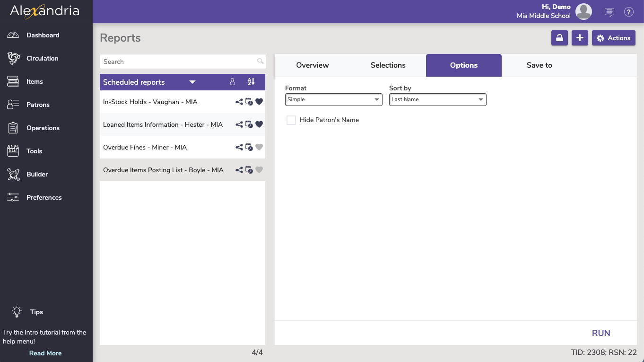This screenshot has width=644, height=362.
Task: Click the patron filter icon in list header
Action: 232,82
